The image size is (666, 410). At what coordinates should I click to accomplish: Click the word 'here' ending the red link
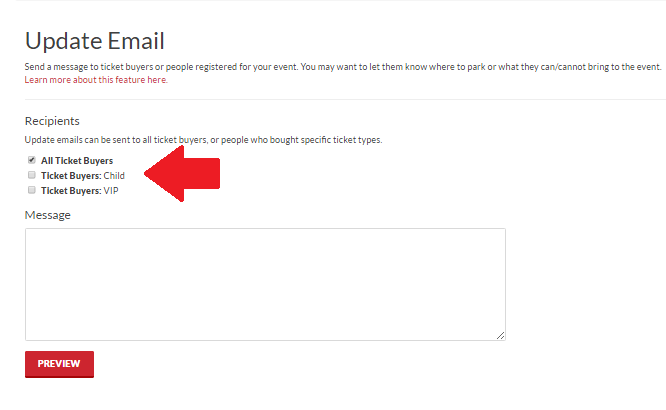[157, 80]
